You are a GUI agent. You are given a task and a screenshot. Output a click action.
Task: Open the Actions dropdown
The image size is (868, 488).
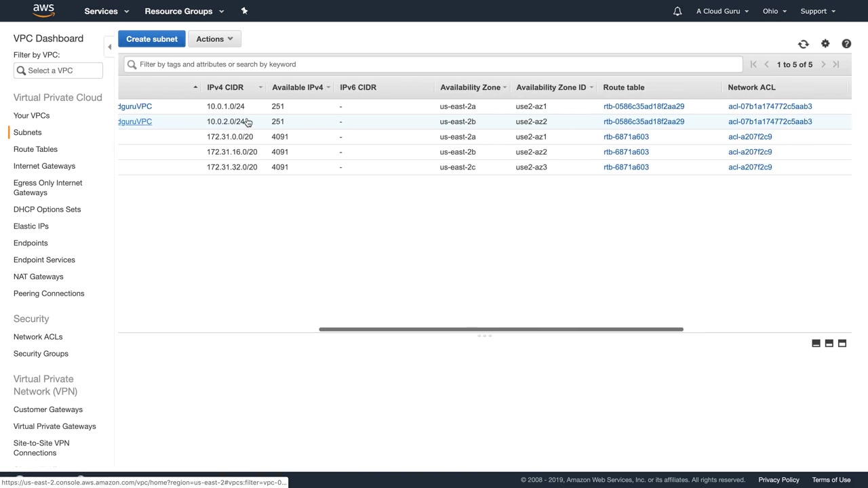[214, 39]
